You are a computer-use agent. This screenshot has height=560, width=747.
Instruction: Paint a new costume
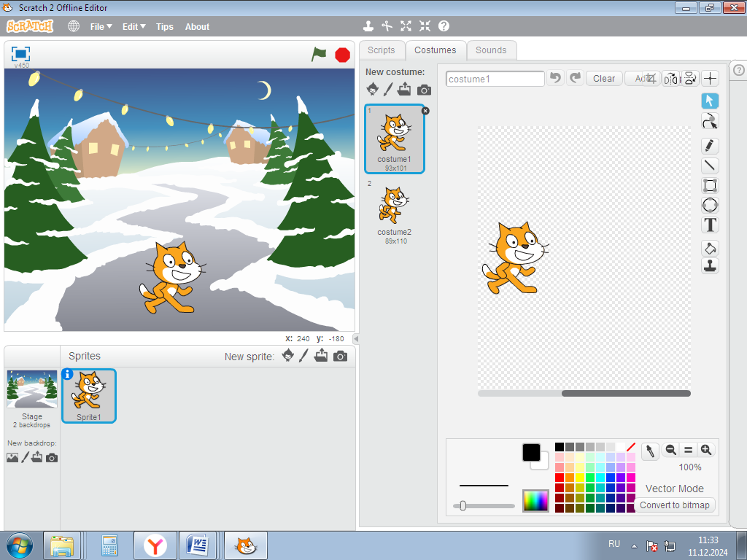coord(388,89)
